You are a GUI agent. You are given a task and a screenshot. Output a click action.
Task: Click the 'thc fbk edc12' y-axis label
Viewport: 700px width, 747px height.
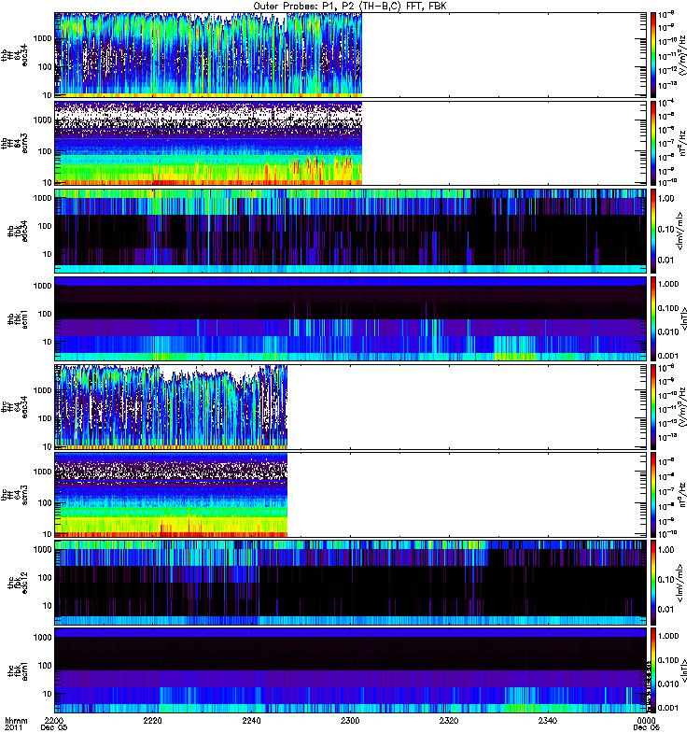tap(18, 583)
